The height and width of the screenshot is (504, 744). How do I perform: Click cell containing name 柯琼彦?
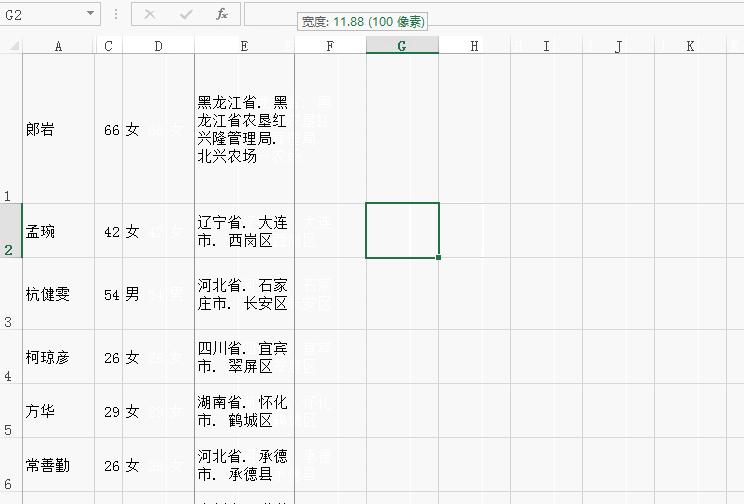click(58, 357)
